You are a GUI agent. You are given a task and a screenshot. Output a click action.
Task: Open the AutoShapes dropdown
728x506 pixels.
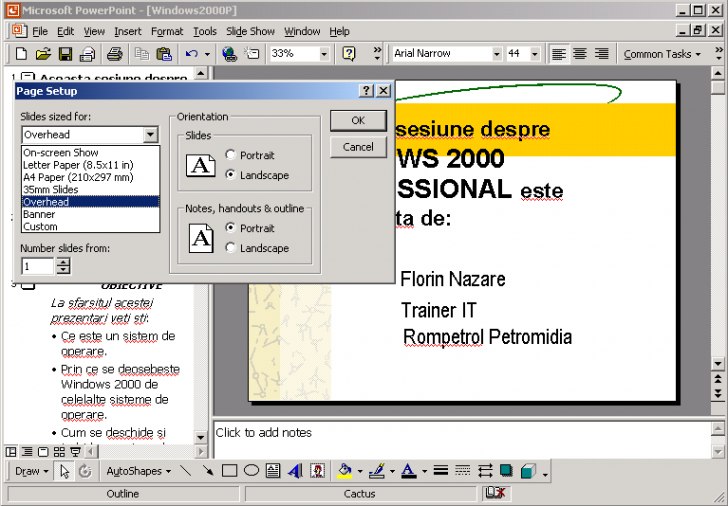point(138,471)
